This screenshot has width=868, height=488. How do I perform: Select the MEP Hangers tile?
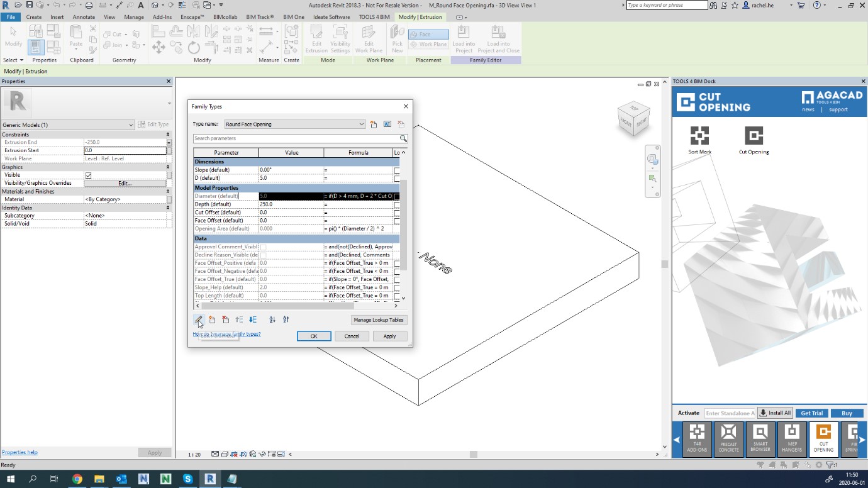[791, 438]
